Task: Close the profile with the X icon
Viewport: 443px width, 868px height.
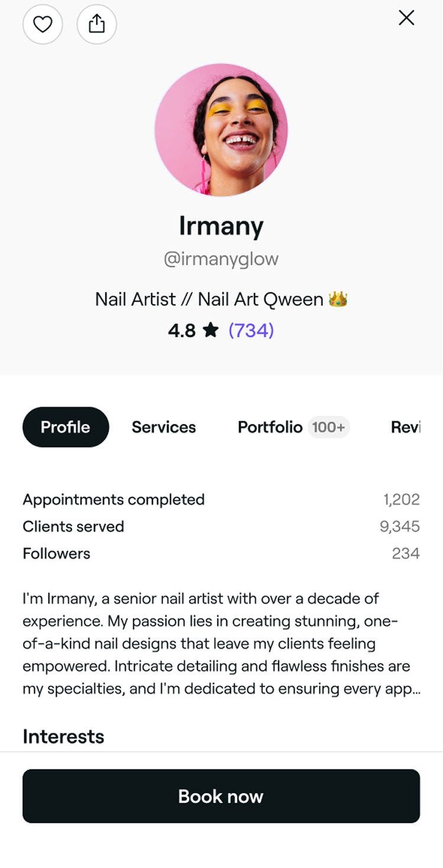Action: [406, 18]
